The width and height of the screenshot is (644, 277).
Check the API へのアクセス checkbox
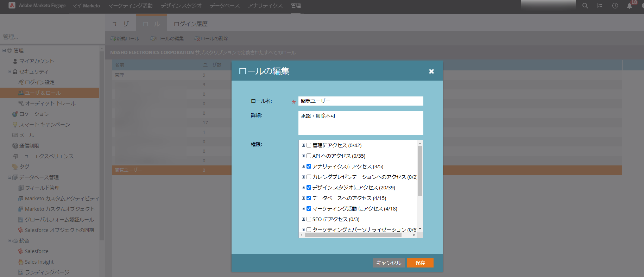point(309,156)
